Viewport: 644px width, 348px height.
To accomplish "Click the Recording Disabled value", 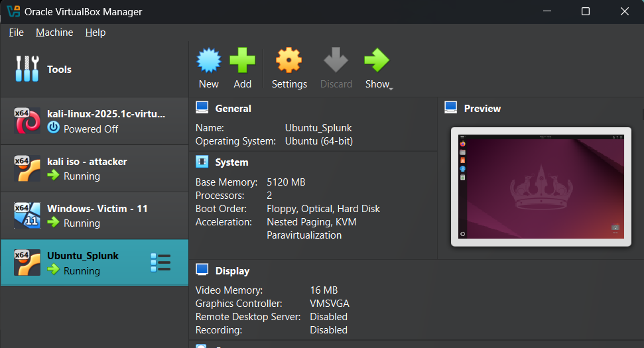I will (x=328, y=330).
